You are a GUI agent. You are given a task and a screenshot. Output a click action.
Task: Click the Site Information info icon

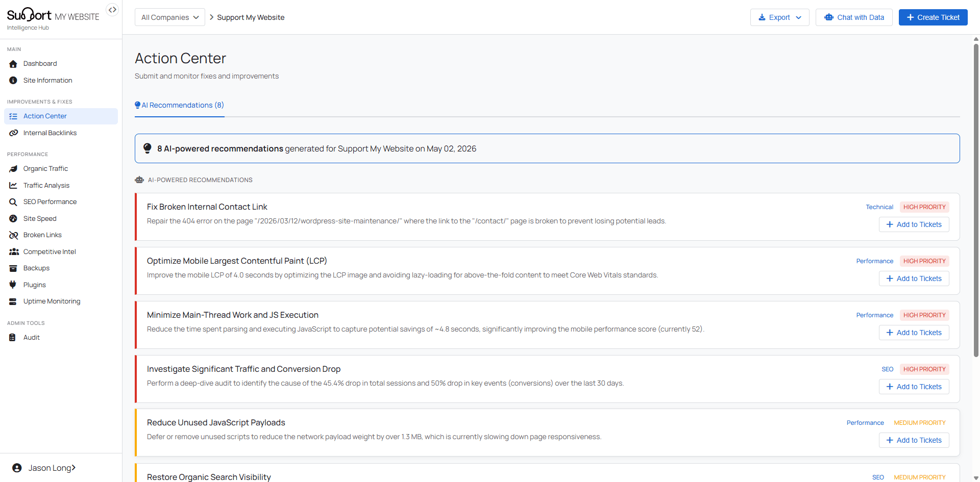(13, 81)
